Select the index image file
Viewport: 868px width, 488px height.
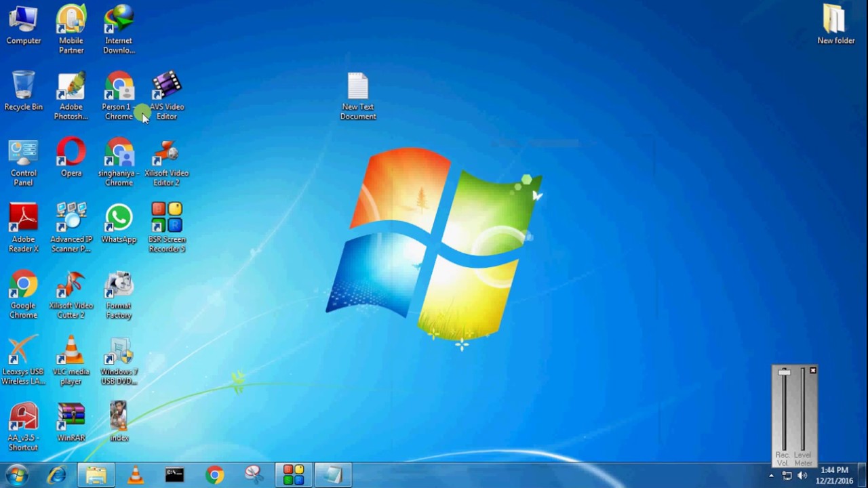[x=119, y=422]
